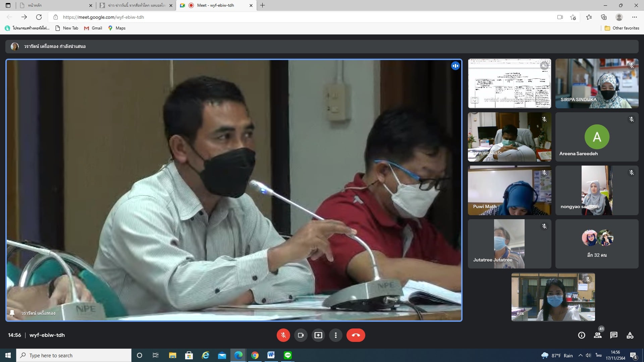The width and height of the screenshot is (644, 362).
Task: Open the 32 more participants tile
Action: [596, 244]
